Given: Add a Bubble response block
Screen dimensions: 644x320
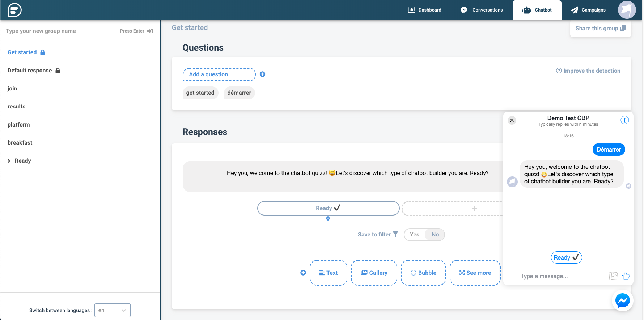Looking at the screenshot, I should (423, 273).
